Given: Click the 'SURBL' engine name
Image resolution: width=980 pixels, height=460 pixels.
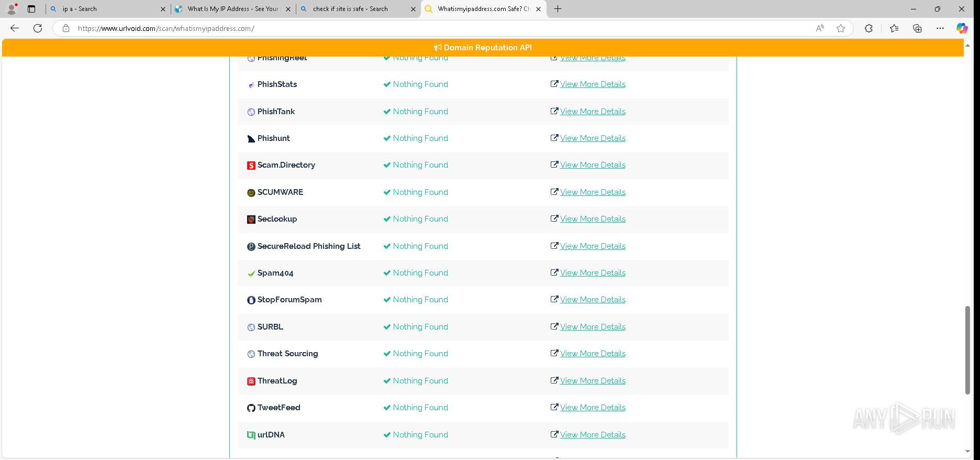Looking at the screenshot, I should tap(270, 327).
